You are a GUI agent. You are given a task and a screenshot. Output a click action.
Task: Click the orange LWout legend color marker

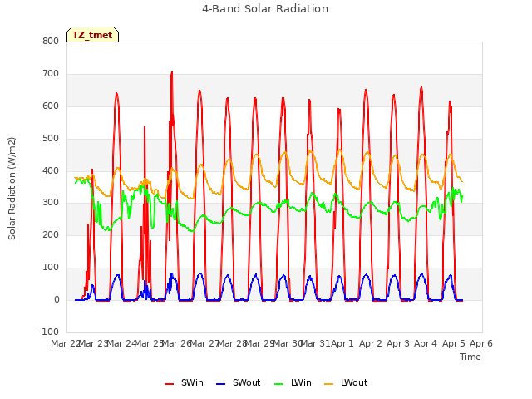329,384
